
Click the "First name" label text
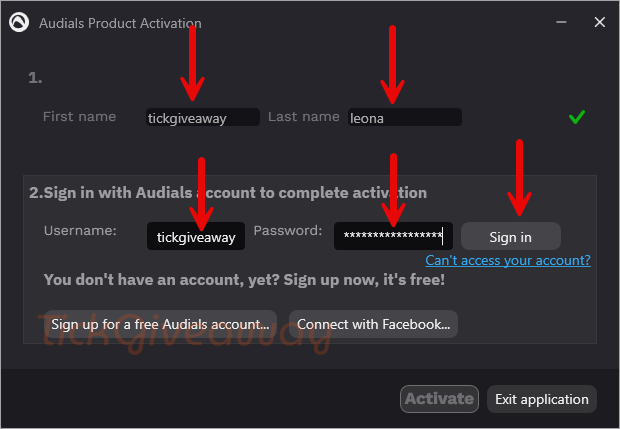coord(79,117)
